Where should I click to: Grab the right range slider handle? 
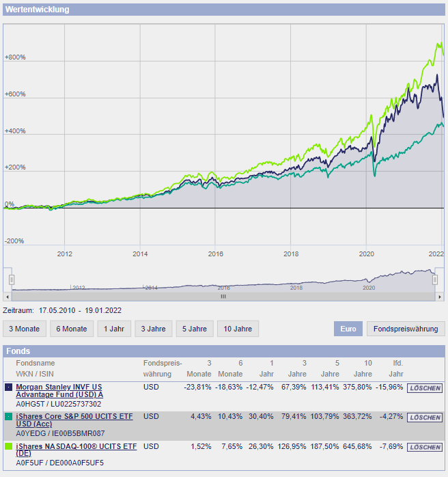(x=435, y=280)
